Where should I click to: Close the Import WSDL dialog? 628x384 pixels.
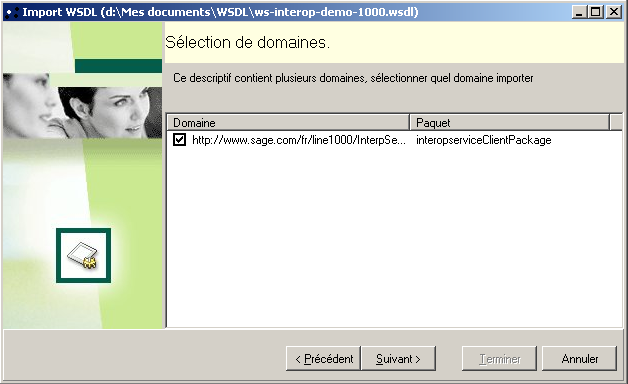point(614,12)
